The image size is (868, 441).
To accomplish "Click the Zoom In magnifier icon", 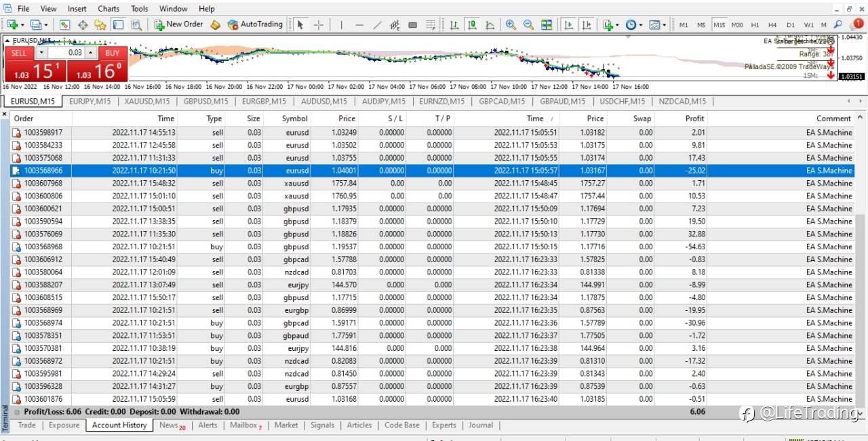I will [x=511, y=25].
